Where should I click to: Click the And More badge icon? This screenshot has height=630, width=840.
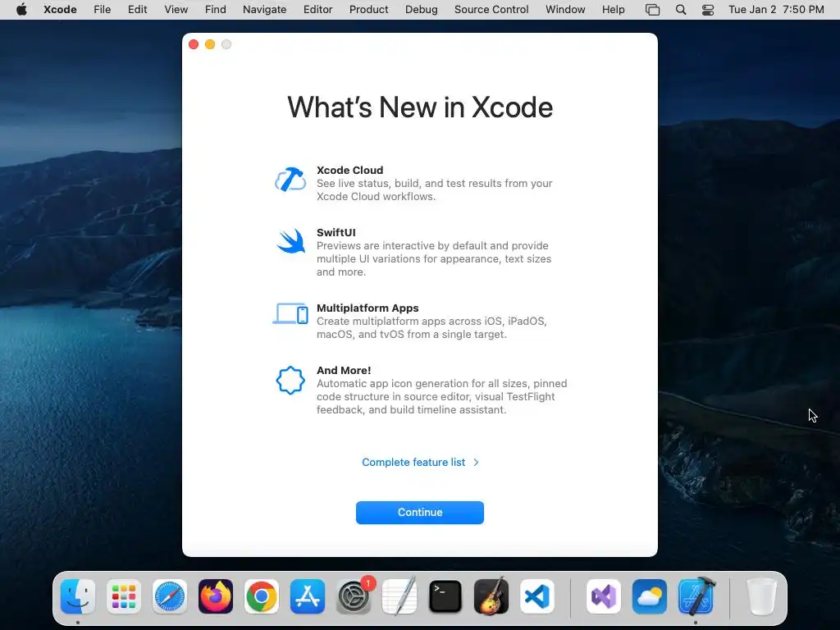[x=290, y=381]
